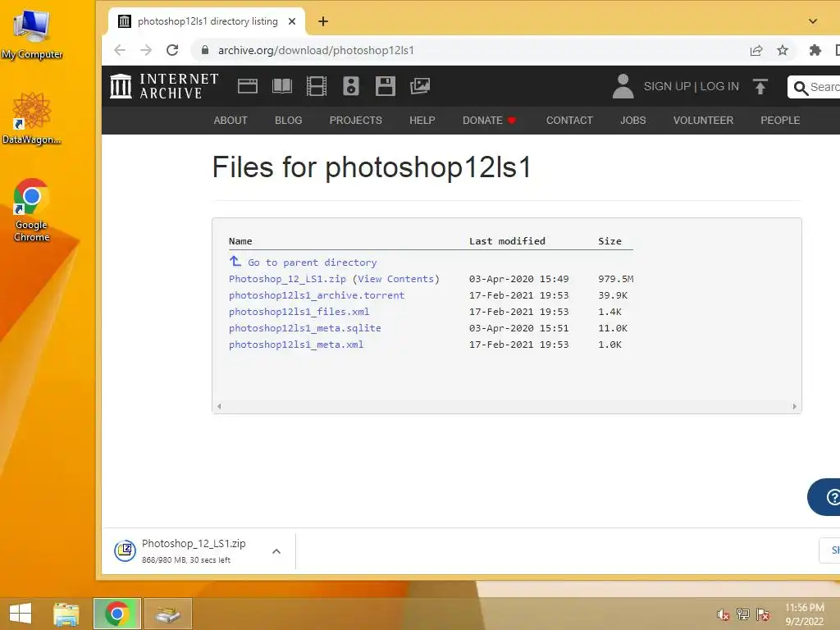Click listing scrollbar left arrow
840x630 pixels.
(219, 407)
